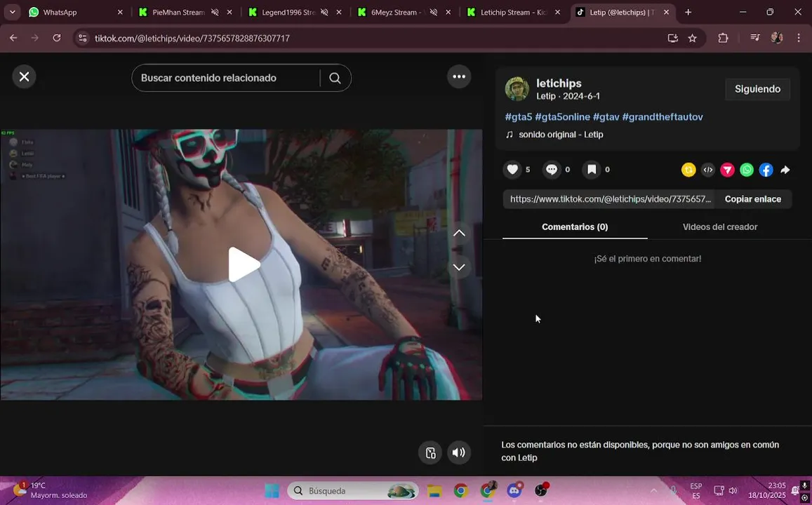The width and height of the screenshot is (812, 505).
Task: Reload the TikTok page
Action: point(57,39)
